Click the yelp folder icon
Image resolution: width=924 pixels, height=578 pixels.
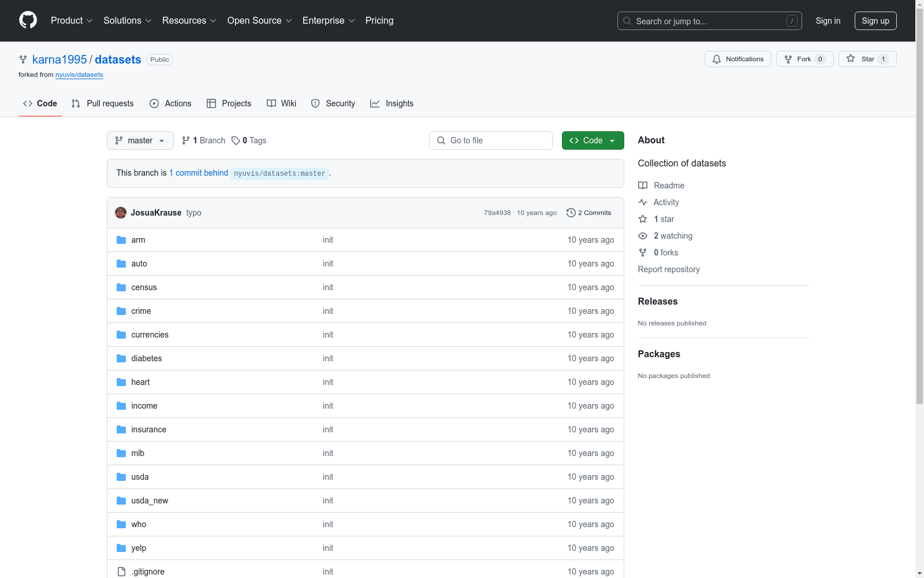(x=121, y=548)
